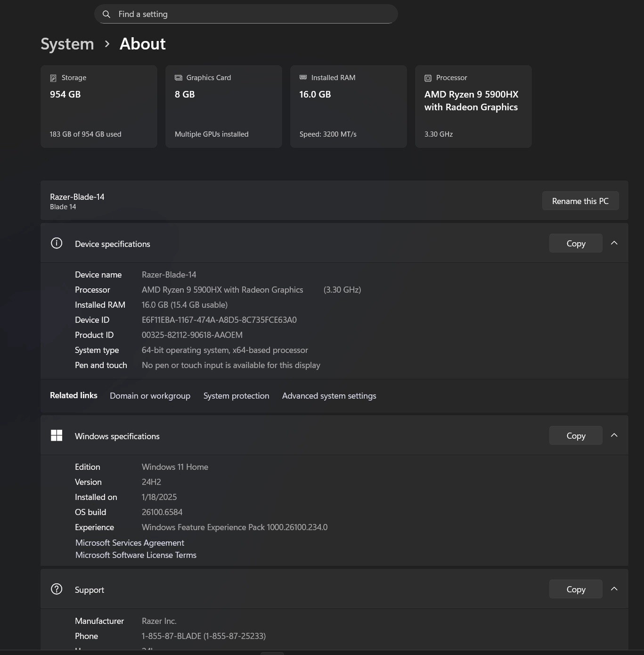
Task: Click the Manufacturer value Razer Inc.
Action: [159, 621]
